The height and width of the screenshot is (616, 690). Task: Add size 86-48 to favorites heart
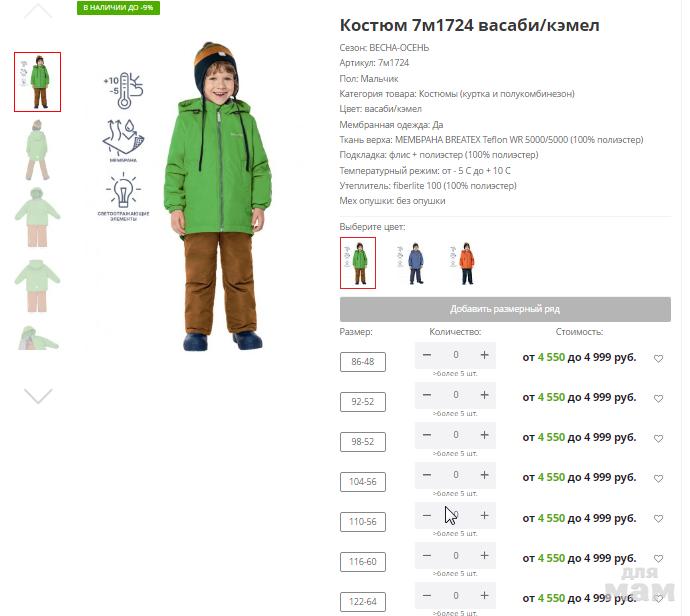pos(658,359)
